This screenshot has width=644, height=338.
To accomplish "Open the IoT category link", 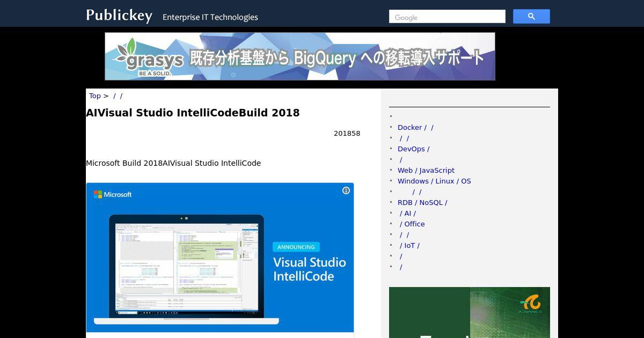I will pyautogui.click(x=409, y=246).
